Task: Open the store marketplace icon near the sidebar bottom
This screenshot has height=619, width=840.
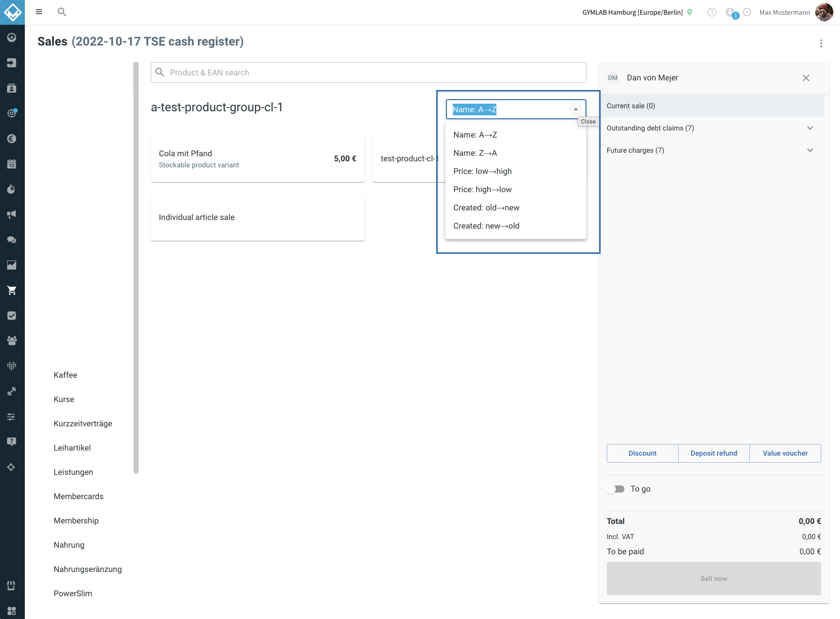Action: pyautogui.click(x=12, y=586)
